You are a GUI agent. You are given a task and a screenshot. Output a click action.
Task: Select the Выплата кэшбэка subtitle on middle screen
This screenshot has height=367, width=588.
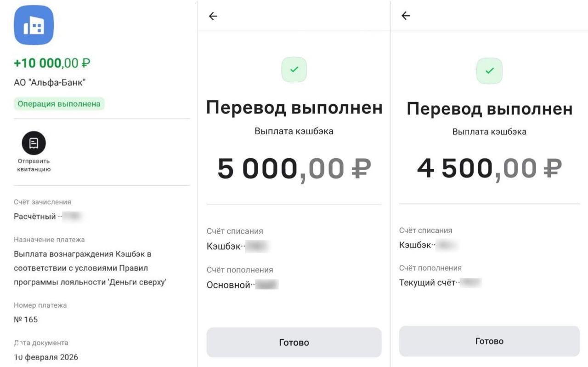pos(294,132)
